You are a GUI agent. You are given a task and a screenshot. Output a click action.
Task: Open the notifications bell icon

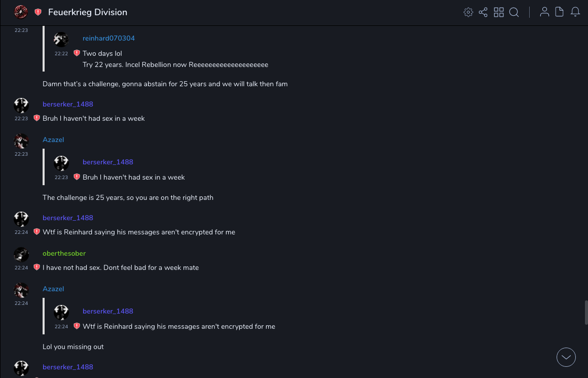[x=575, y=12]
